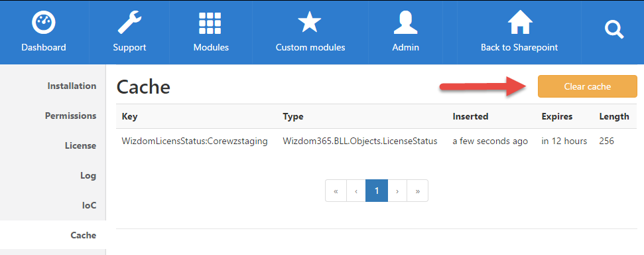
Task: Click the 'a few seconds ago' cell
Action: tap(490, 141)
